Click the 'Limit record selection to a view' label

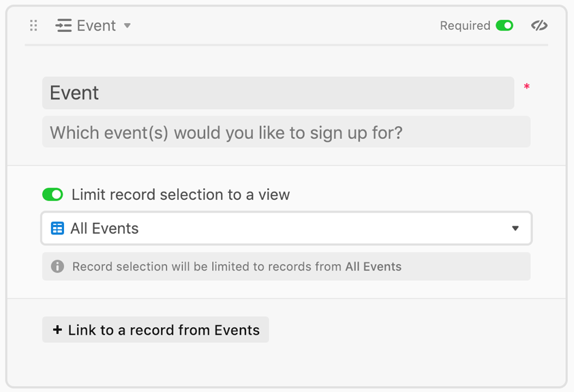(x=181, y=194)
